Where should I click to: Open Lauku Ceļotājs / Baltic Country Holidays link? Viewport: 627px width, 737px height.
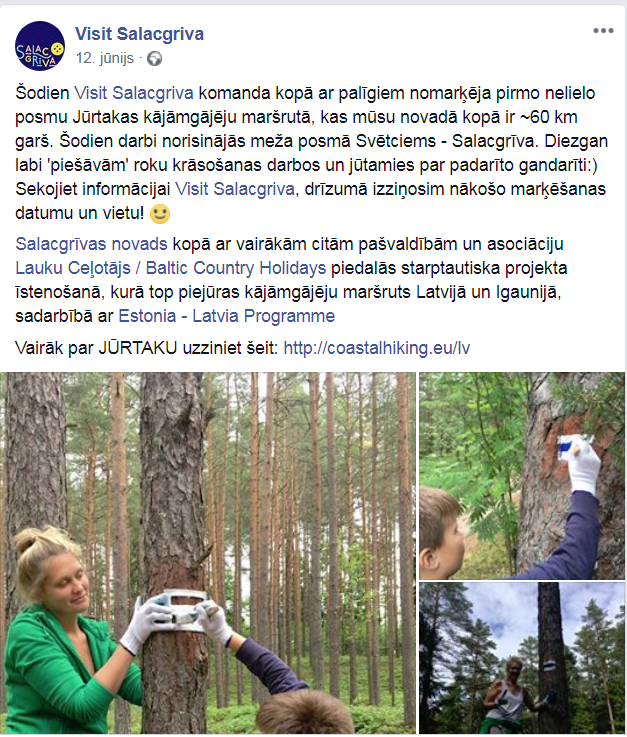pyautogui.click(x=171, y=268)
